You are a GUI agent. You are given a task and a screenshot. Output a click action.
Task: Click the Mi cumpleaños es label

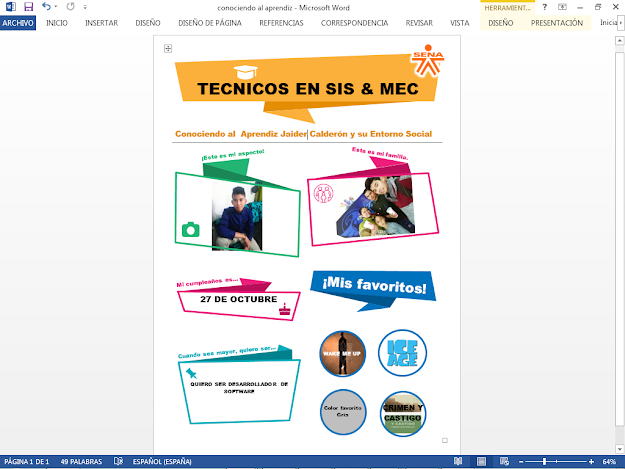207,283
